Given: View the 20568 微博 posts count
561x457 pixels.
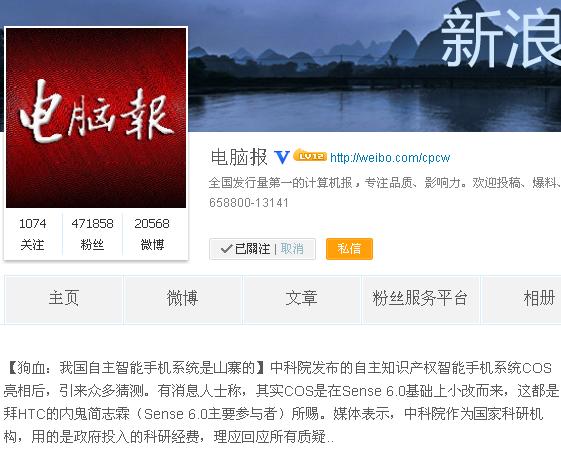Looking at the screenshot, I should pyautogui.click(x=152, y=234).
